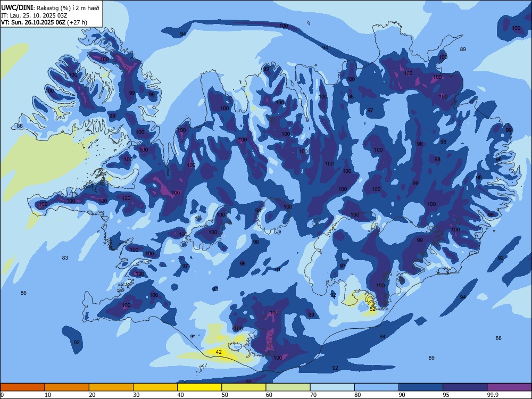The image size is (532, 399).
Task: Select the initialization time line 'IT: Lau. 25. 10. 2025 03Z'
Action: (x=34, y=15)
